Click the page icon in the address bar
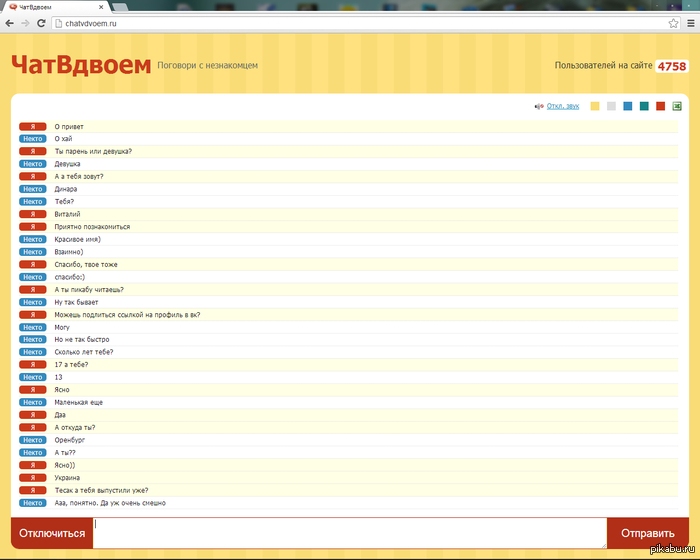 point(58,22)
